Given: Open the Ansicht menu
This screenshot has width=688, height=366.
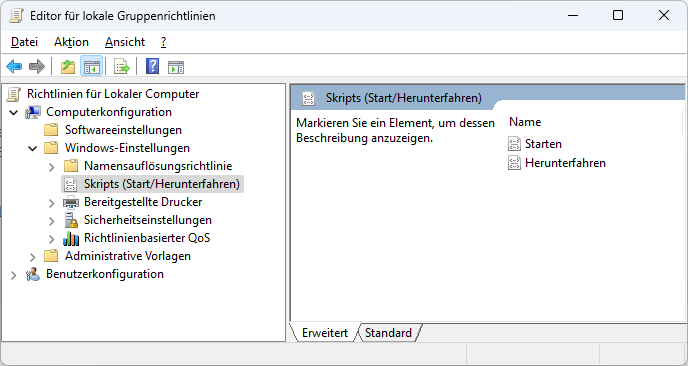Looking at the screenshot, I should (x=125, y=42).
